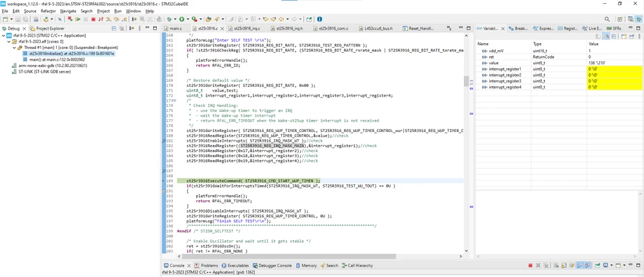Click vdd_mV variable name

tap(496, 51)
